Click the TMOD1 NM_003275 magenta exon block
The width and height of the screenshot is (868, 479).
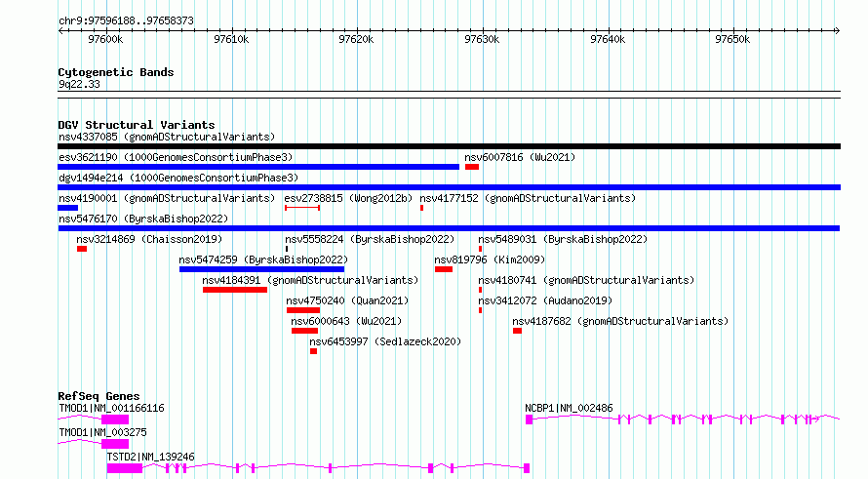click(115, 444)
